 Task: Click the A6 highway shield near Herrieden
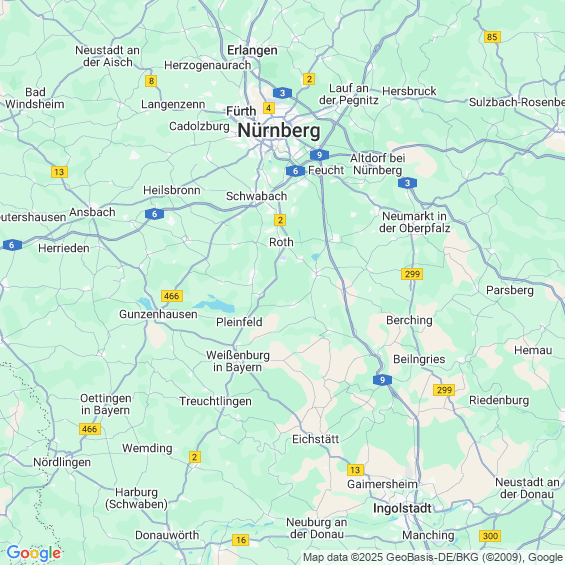12,245
